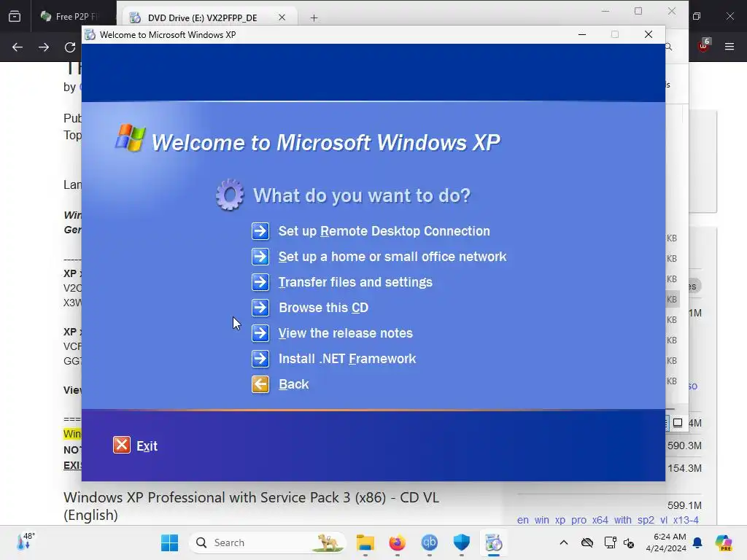Open the browser hamburger menu
Image resolution: width=747 pixels, height=560 pixels.
pyautogui.click(x=729, y=47)
